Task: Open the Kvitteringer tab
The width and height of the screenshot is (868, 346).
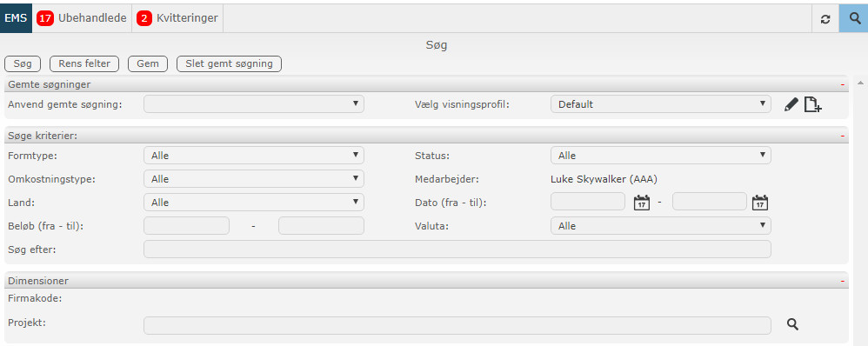Action: tap(177, 18)
